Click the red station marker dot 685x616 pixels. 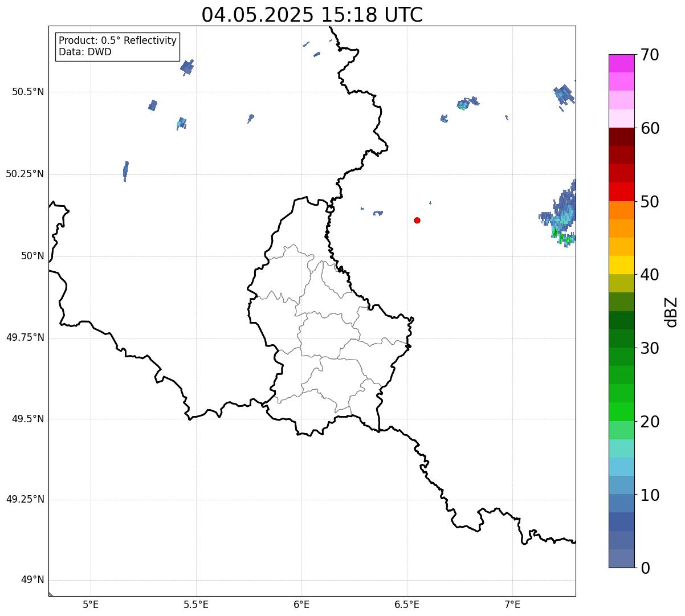click(417, 220)
